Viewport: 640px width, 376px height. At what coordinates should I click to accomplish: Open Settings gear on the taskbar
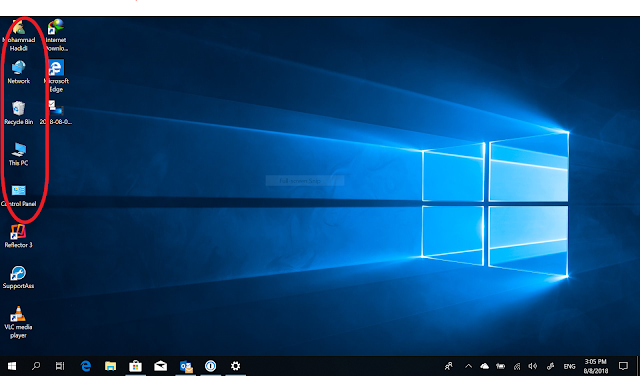236,366
